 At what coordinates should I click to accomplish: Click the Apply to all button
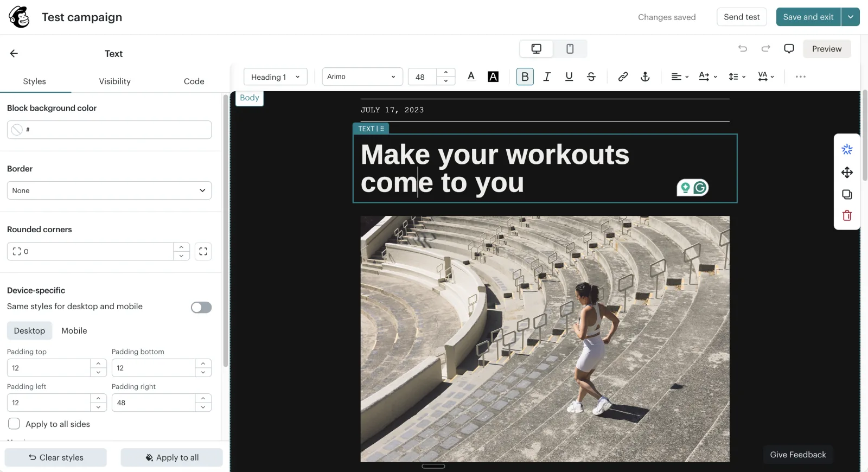point(172,457)
